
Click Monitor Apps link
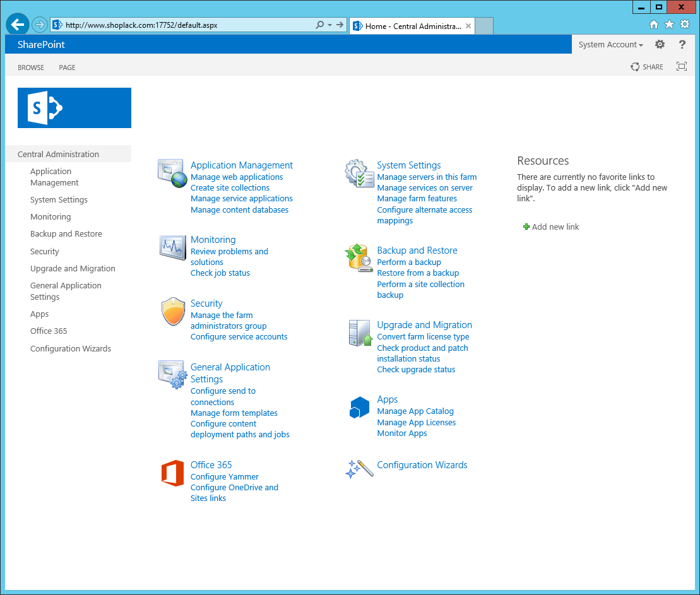click(x=402, y=433)
